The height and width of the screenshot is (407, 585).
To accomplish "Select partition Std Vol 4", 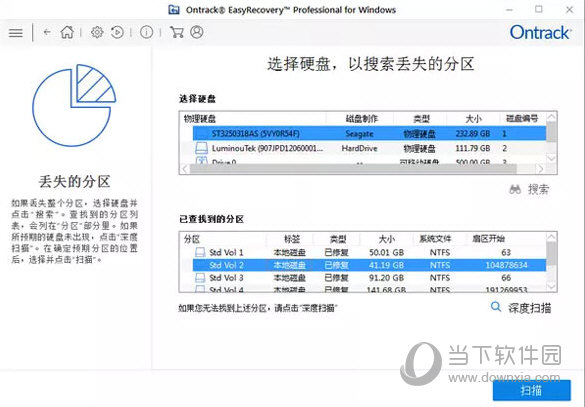I will tap(369, 289).
